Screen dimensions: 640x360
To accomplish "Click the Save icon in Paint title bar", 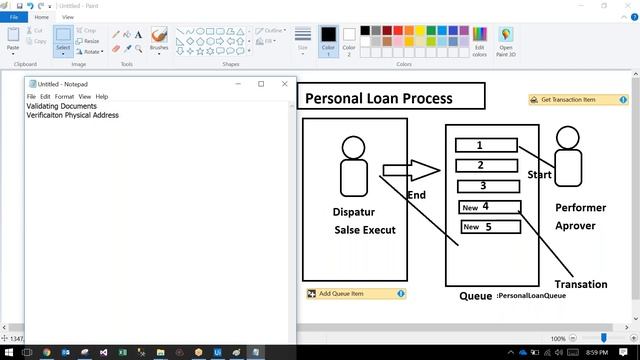I will tap(19, 6).
